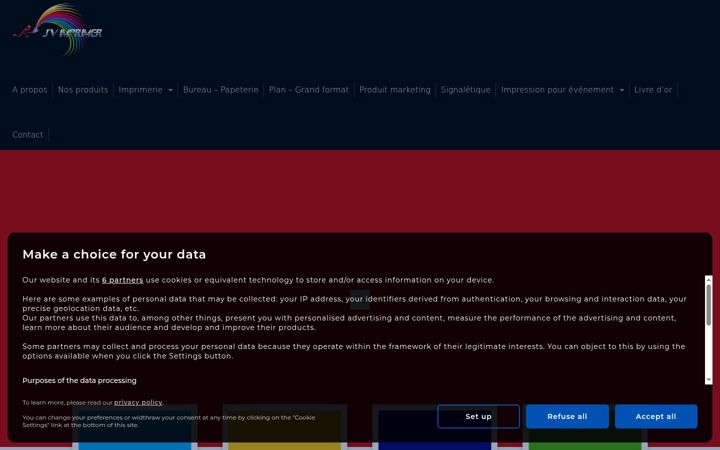720x450 pixels.
Task: Select Plan – Grand format menu
Action: 309,90
